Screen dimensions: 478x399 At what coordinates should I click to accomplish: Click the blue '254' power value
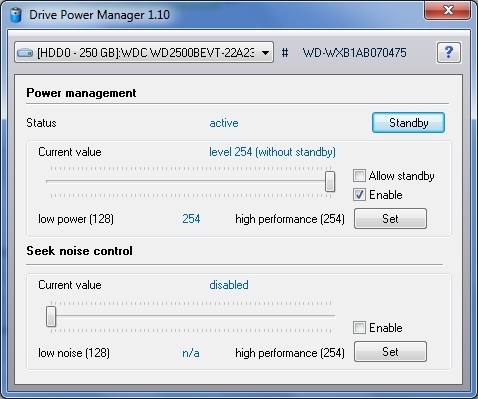point(191,219)
